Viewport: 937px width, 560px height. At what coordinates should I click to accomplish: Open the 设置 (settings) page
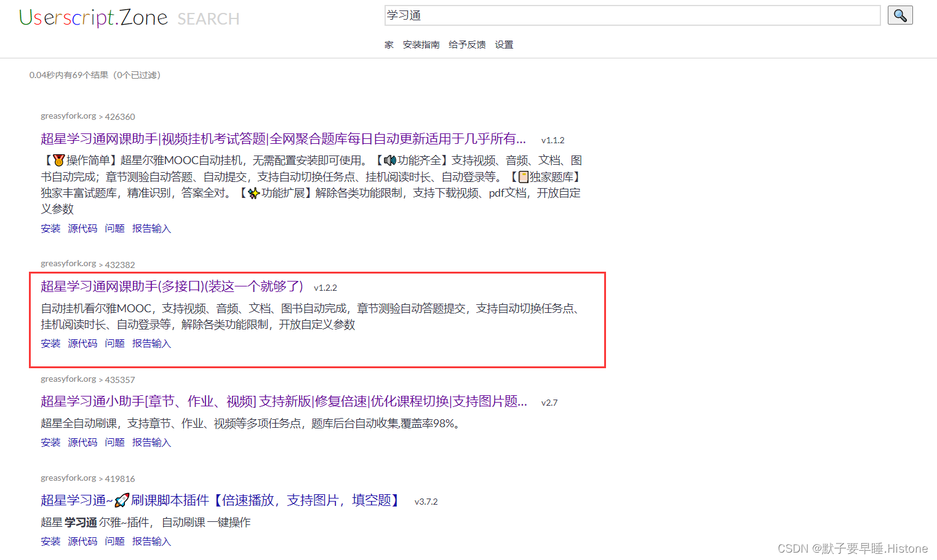point(503,44)
